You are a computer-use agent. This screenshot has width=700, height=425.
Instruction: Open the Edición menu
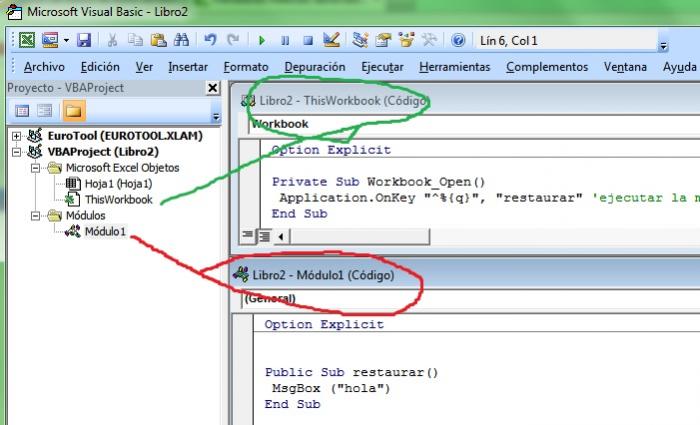pyautogui.click(x=100, y=67)
